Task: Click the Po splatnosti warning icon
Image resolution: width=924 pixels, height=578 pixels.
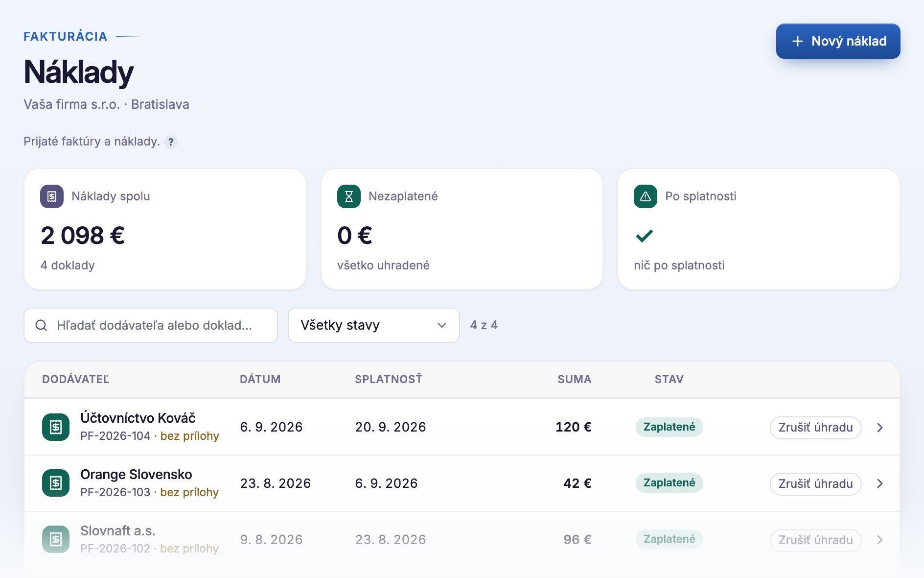Action: tap(646, 196)
